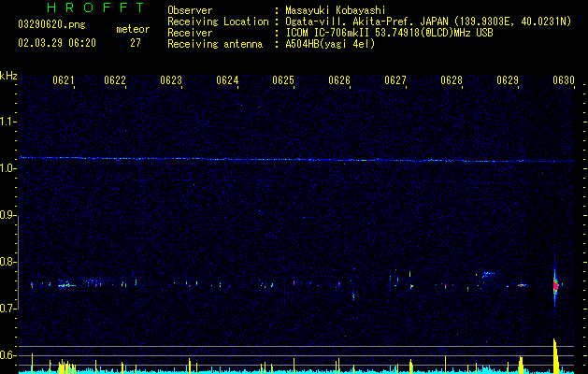Click the 0623 time marker

tap(171, 80)
